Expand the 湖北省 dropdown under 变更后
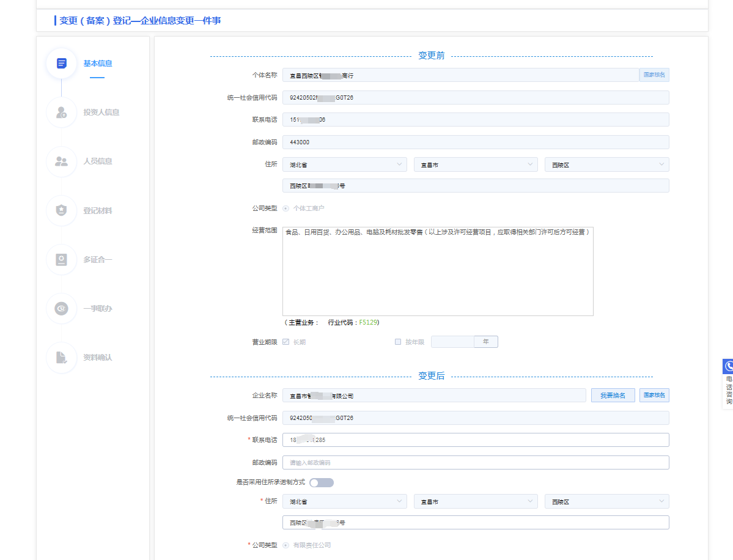 click(x=344, y=501)
